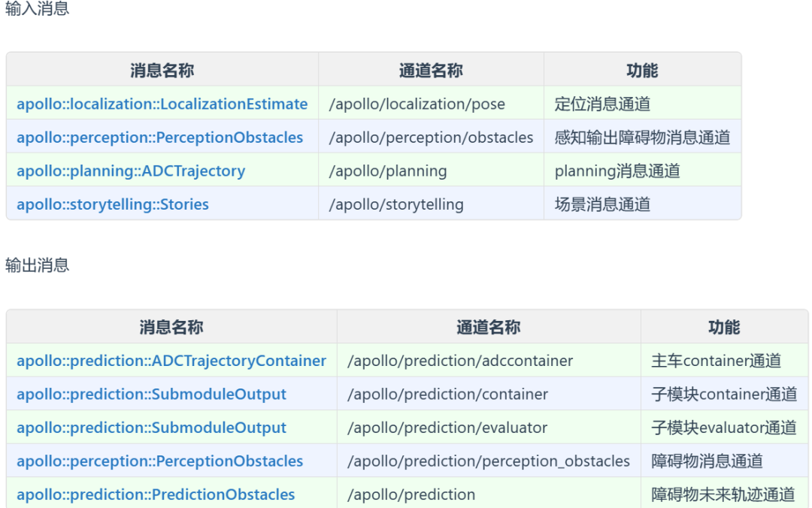The width and height of the screenshot is (812, 508).
Task: Open the apollo::prediction::ADCTrajectoryContainer link
Action: click(x=171, y=361)
